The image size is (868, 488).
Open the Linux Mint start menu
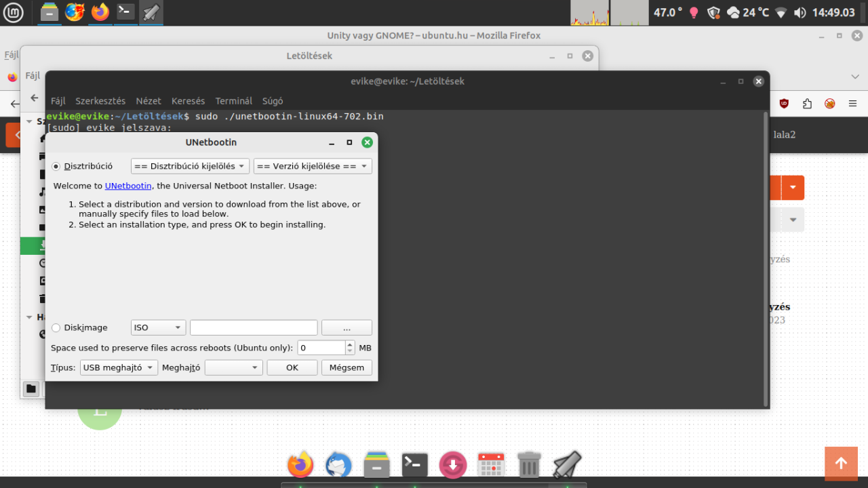(x=13, y=12)
